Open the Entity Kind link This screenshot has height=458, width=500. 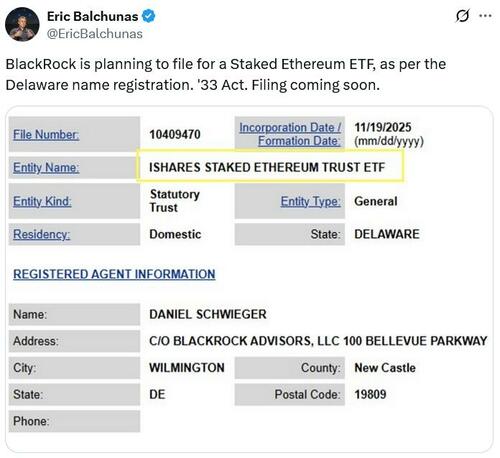(42, 201)
